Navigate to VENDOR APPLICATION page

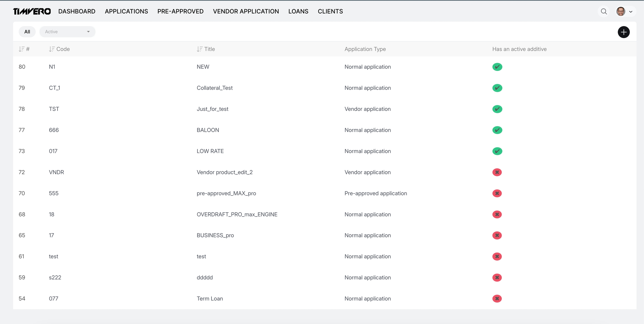pyautogui.click(x=246, y=11)
